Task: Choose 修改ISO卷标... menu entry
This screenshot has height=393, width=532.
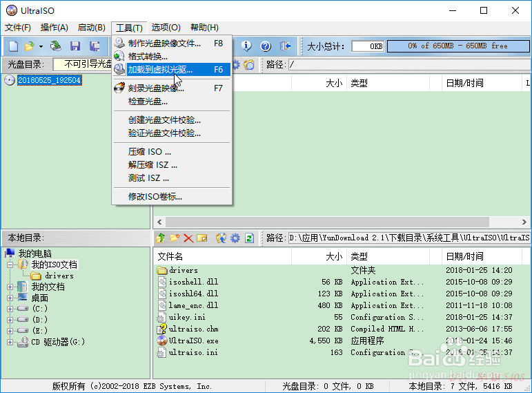Action: coord(172,197)
